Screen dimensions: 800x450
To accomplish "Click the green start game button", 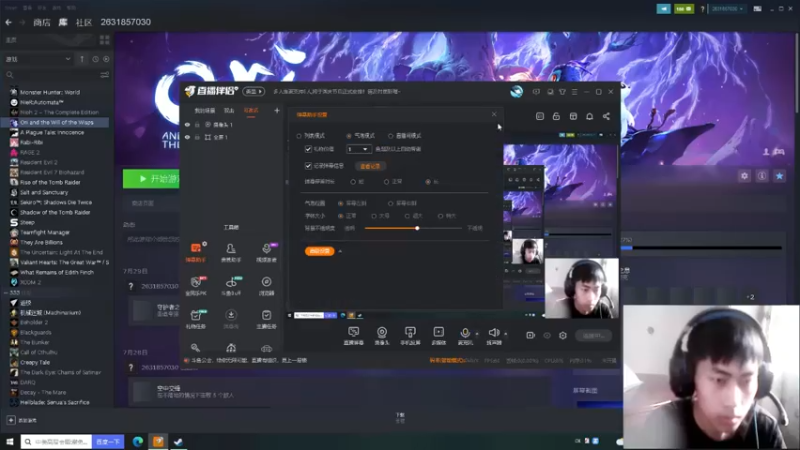I will click(152, 179).
